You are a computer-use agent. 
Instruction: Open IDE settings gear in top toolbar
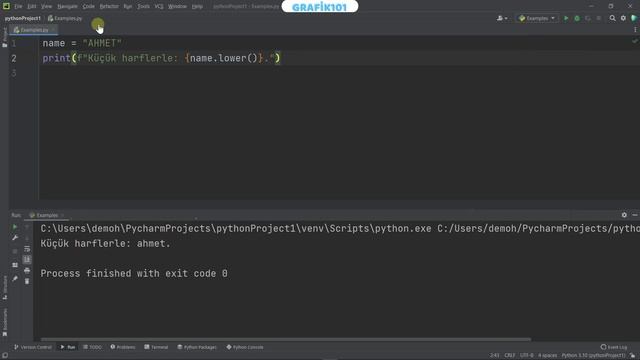(x=623, y=18)
